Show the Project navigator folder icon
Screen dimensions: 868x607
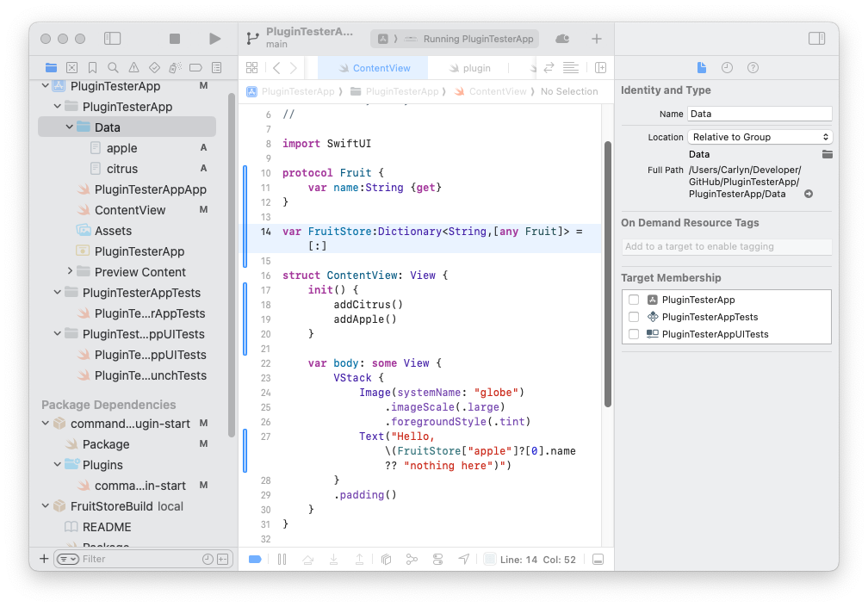(51, 67)
